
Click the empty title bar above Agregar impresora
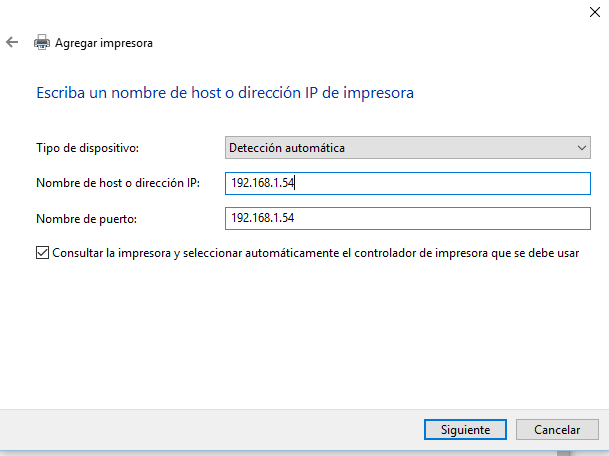tap(300, 12)
